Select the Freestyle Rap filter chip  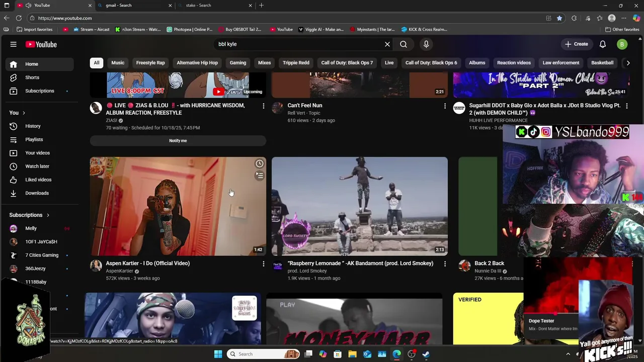coord(150,63)
